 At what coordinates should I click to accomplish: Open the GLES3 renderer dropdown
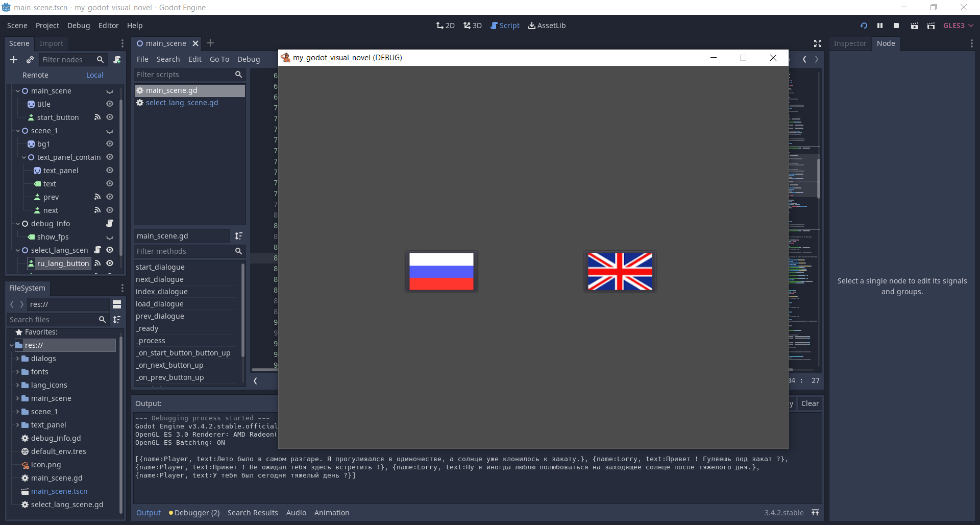pyautogui.click(x=958, y=26)
